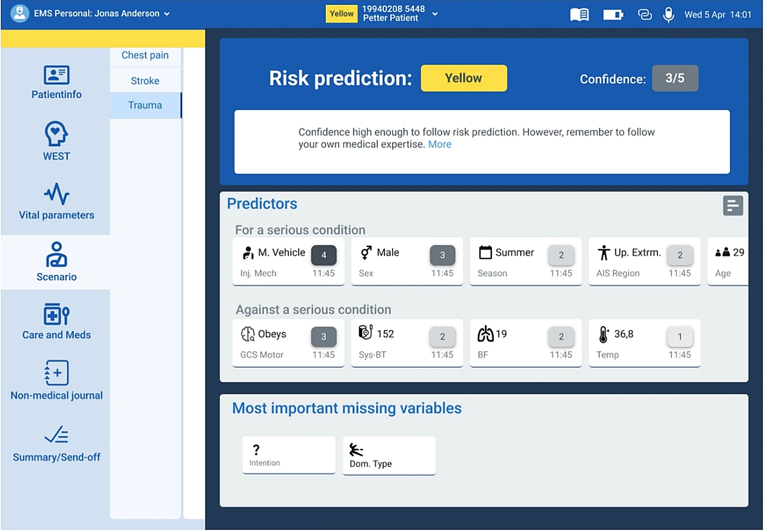Select the Trauma tab

(x=145, y=105)
